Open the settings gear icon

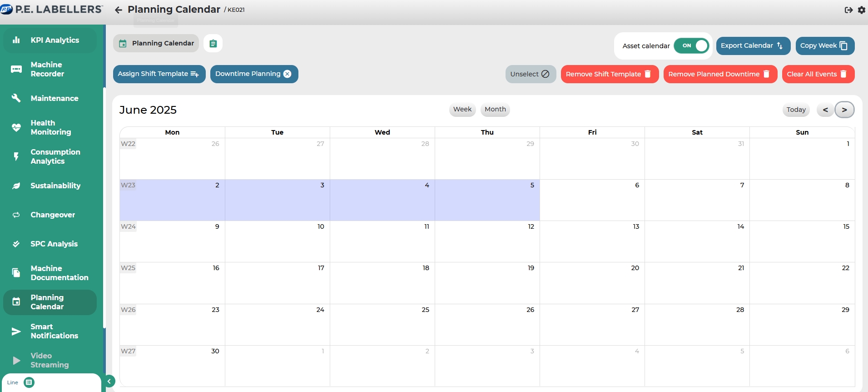pyautogui.click(x=861, y=10)
